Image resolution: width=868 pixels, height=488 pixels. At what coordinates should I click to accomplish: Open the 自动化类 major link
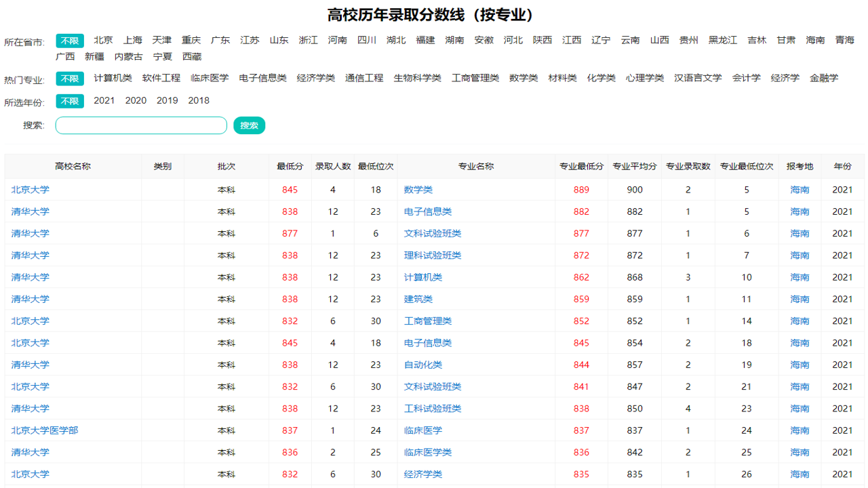423,365
